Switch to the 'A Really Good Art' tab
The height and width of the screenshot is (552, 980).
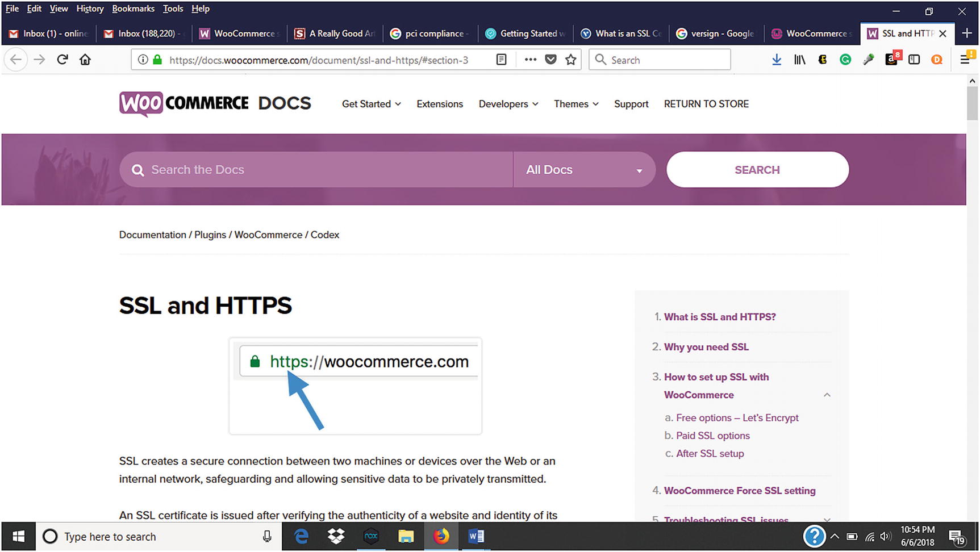pos(335,34)
